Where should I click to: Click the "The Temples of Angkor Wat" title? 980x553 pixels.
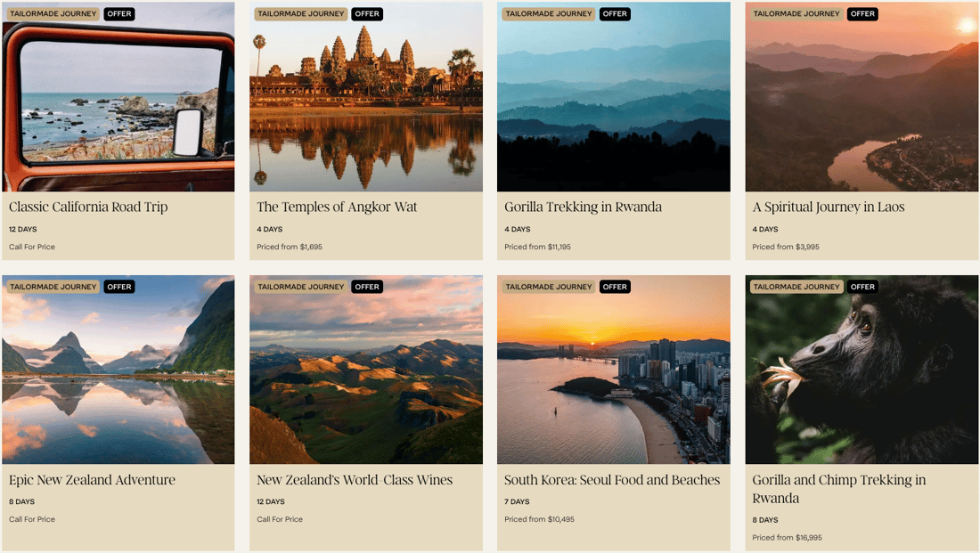tap(337, 207)
